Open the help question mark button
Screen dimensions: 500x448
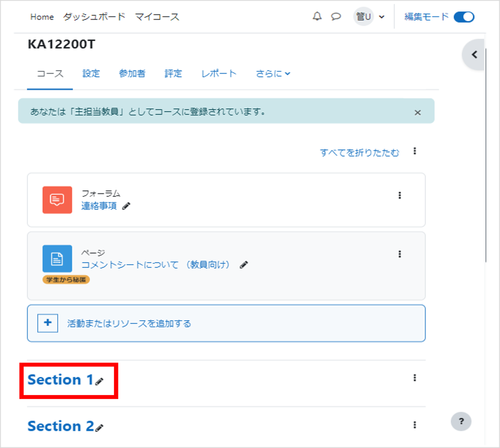click(x=461, y=421)
